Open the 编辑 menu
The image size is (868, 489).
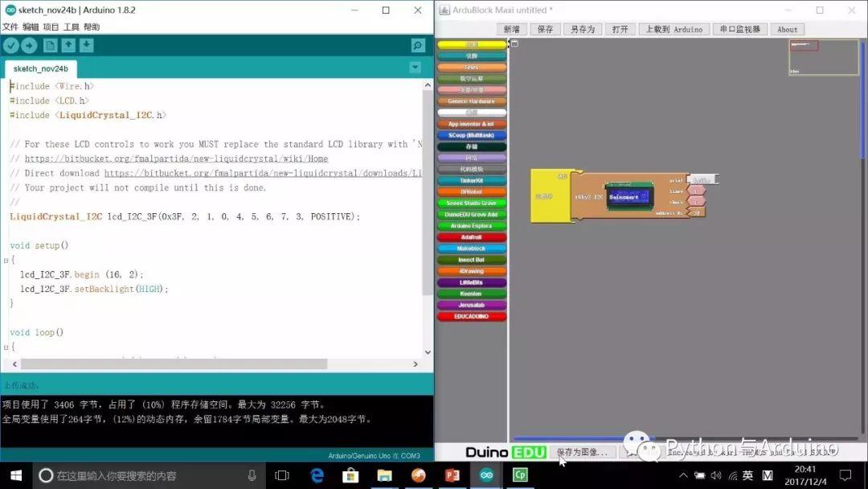point(31,27)
